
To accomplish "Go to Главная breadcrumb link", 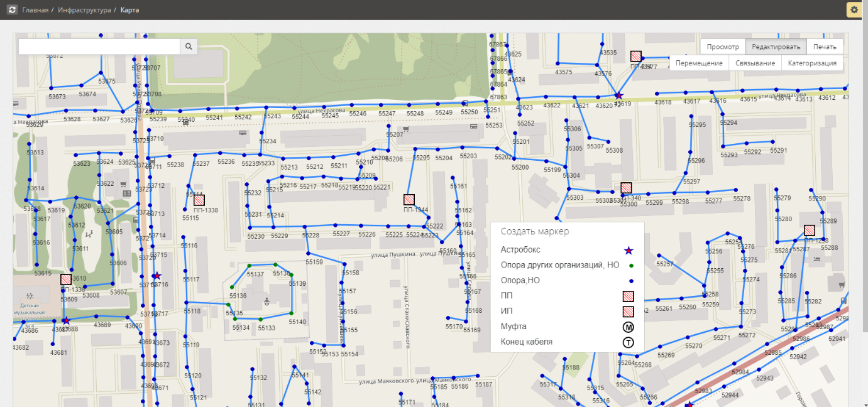I will point(35,10).
